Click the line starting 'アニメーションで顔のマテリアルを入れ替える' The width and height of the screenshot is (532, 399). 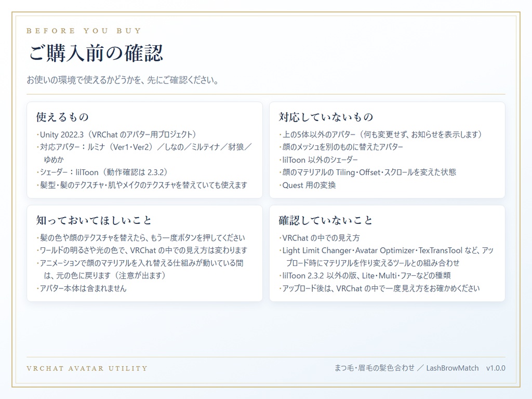click(140, 263)
